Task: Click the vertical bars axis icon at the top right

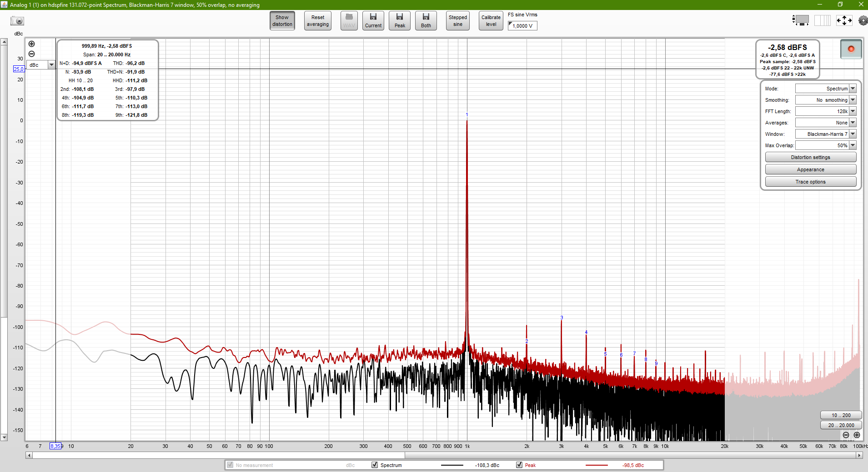Action: 822,20
